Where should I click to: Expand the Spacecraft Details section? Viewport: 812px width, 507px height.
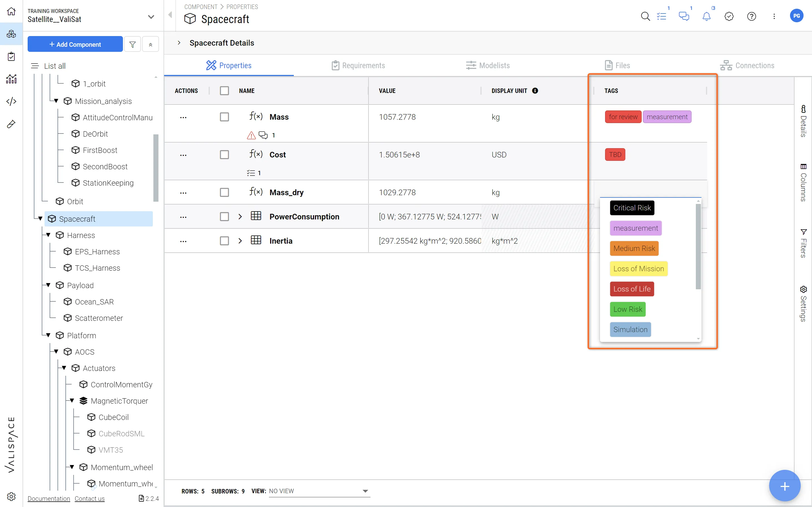[179, 43]
